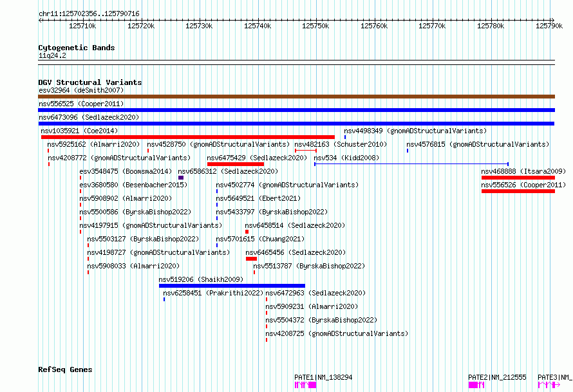Viewport: 573px width, 392px height.
Task: Select the 125780k ruler position
Action: pyautogui.click(x=491, y=26)
